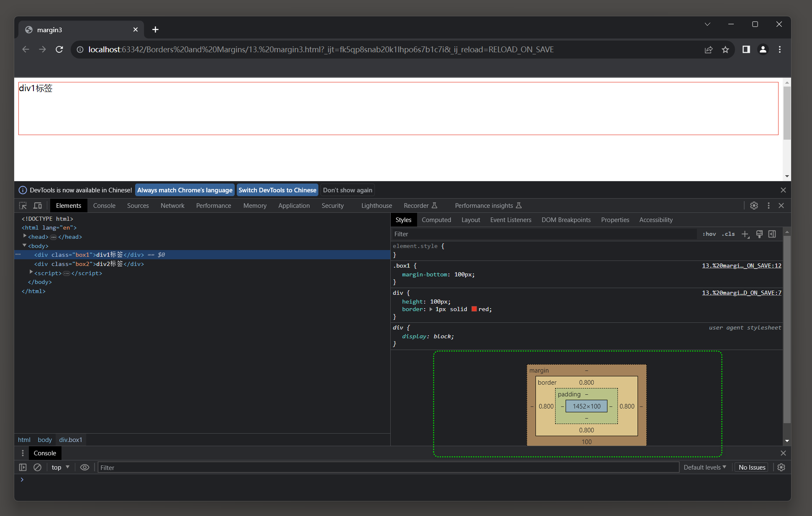Close the console drawer

pyautogui.click(x=783, y=453)
